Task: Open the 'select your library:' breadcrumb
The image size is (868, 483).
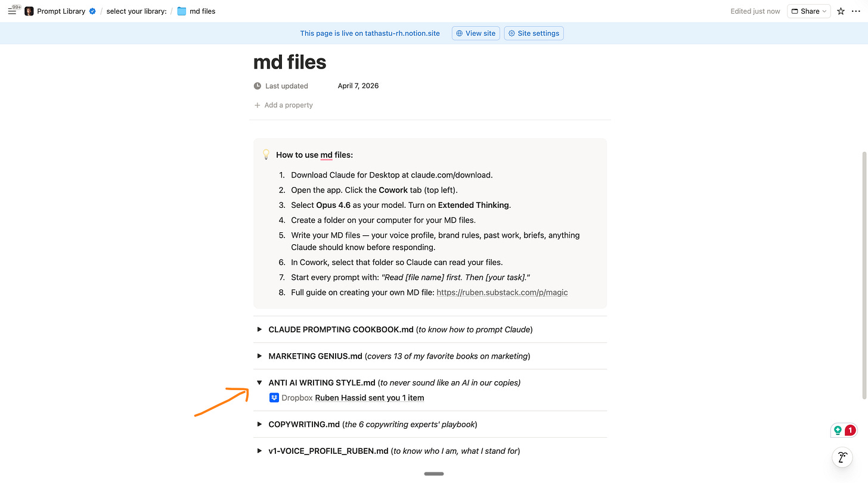Action: click(137, 11)
